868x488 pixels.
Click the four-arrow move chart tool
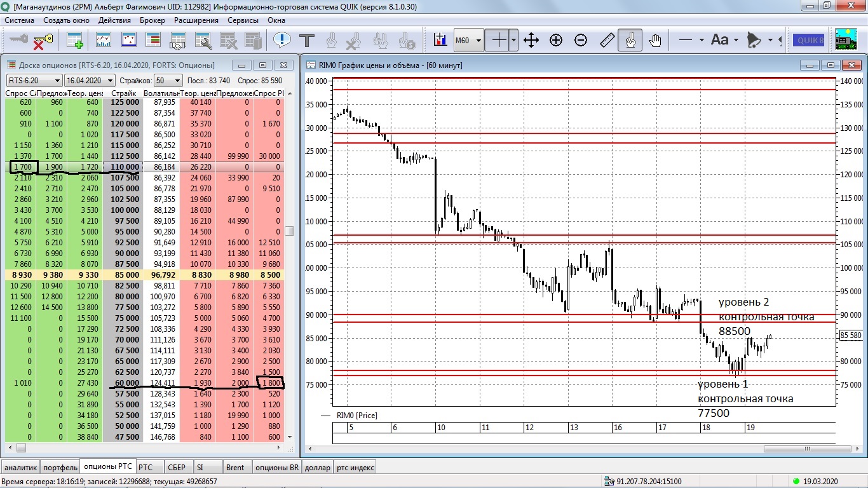531,41
